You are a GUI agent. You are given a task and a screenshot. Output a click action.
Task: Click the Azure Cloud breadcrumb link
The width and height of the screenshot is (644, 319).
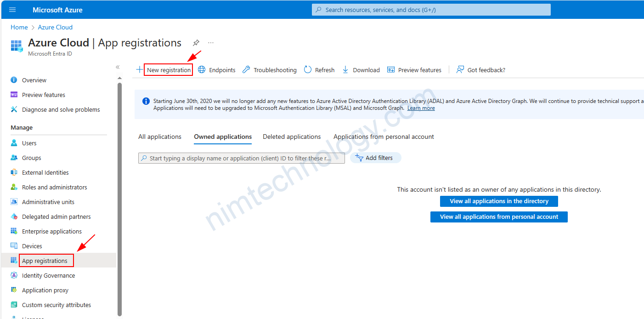point(55,27)
